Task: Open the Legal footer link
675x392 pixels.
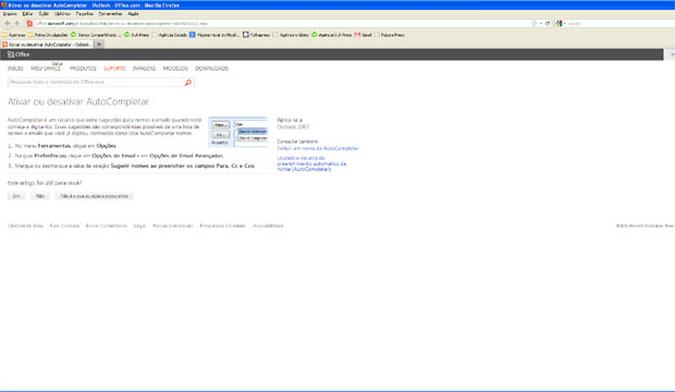Action: tap(139, 226)
